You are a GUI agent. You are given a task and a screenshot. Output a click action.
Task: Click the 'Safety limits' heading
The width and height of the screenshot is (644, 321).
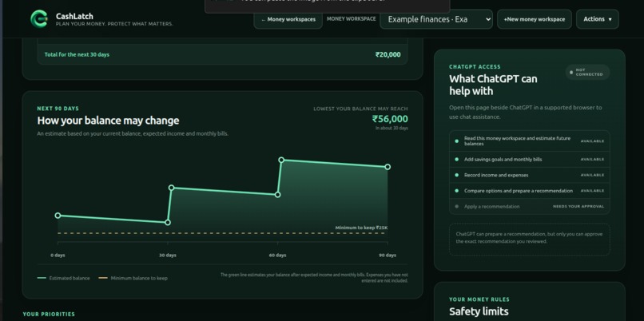[x=479, y=311]
